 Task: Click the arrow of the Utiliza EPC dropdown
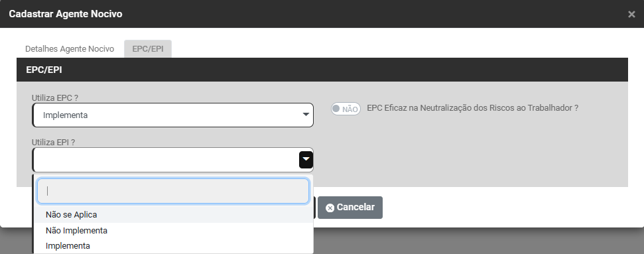[x=306, y=115]
